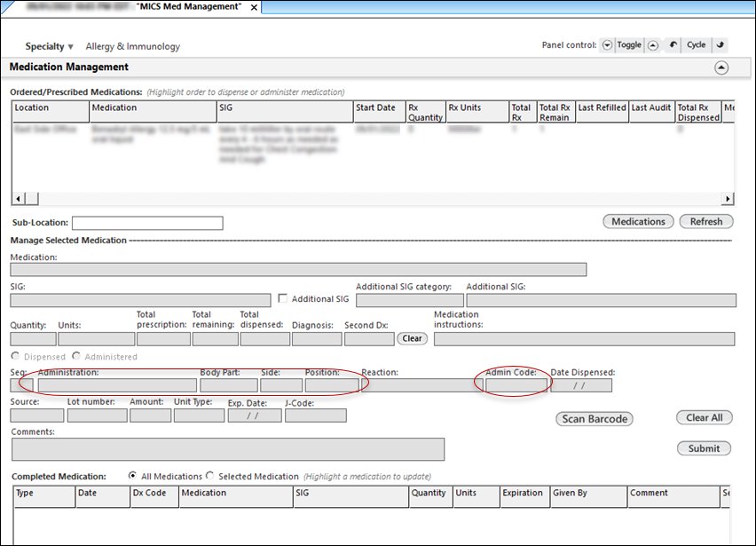Click the Body Part field
This screenshot has height=546, width=756.
coord(229,385)
